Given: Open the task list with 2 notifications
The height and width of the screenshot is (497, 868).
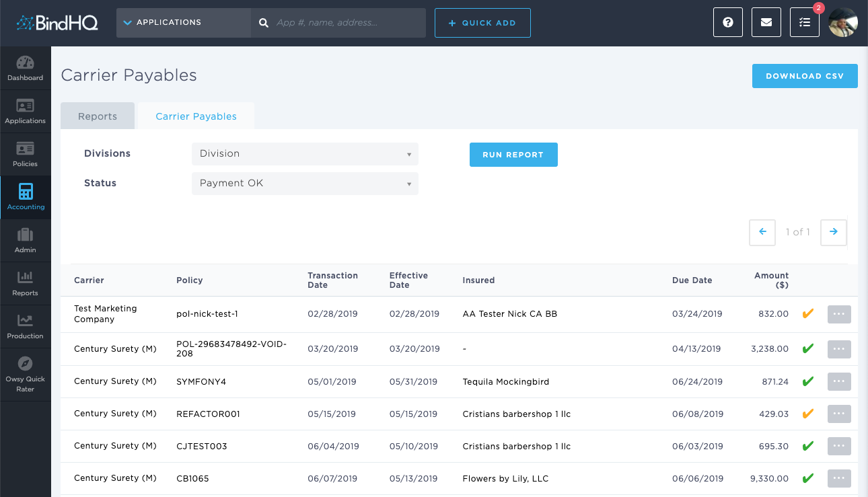Looking at the screenshot, I should click(x=805, y=22).
